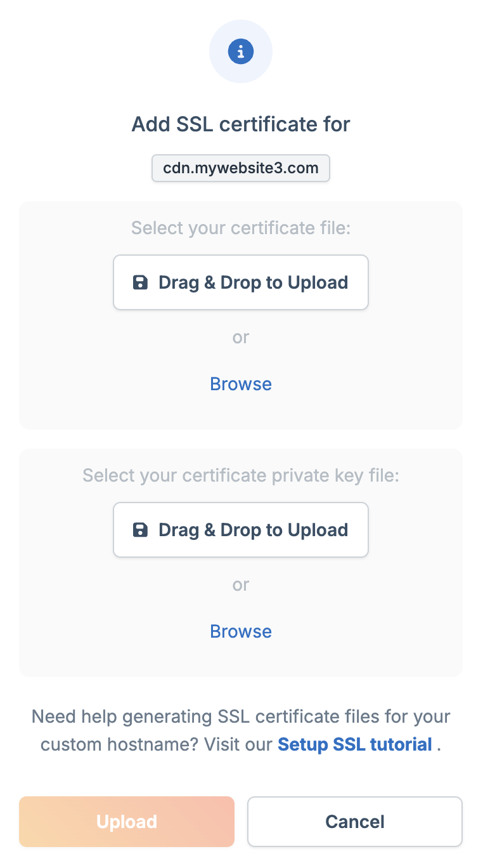
Task: Click the Upload button
Action: tap(126, 821)
